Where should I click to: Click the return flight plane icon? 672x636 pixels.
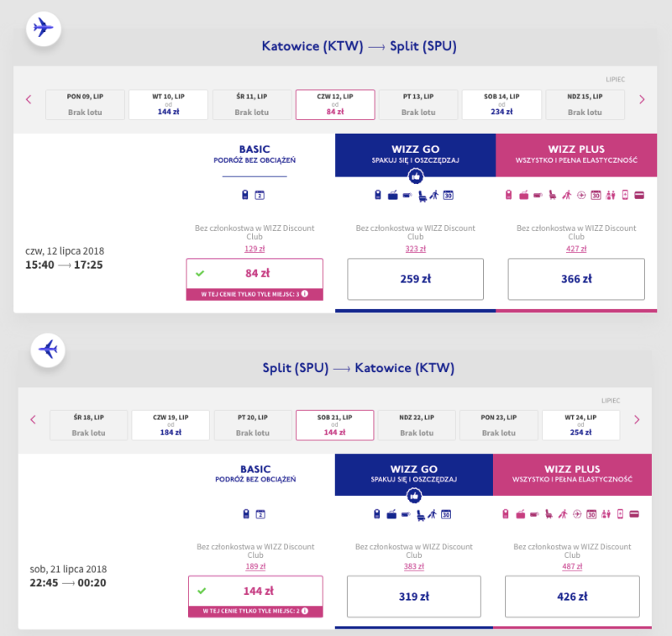(x=48, y=350)
